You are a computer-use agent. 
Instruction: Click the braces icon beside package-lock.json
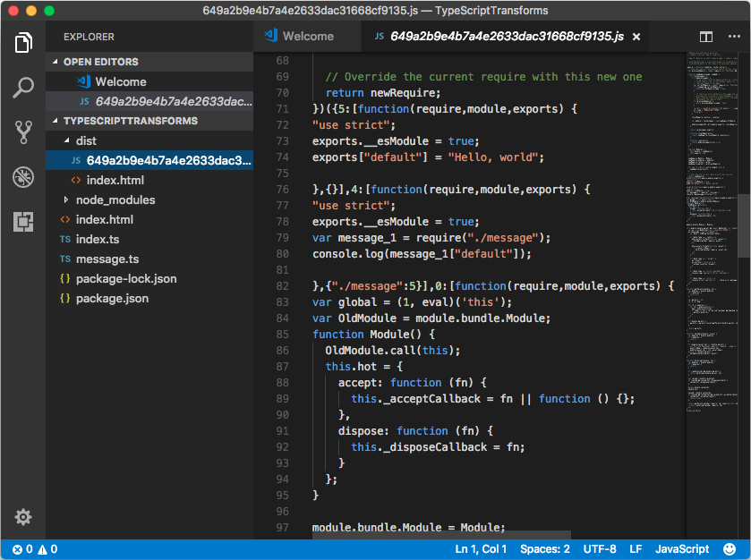pyautogui.click(x=65, y=278)
